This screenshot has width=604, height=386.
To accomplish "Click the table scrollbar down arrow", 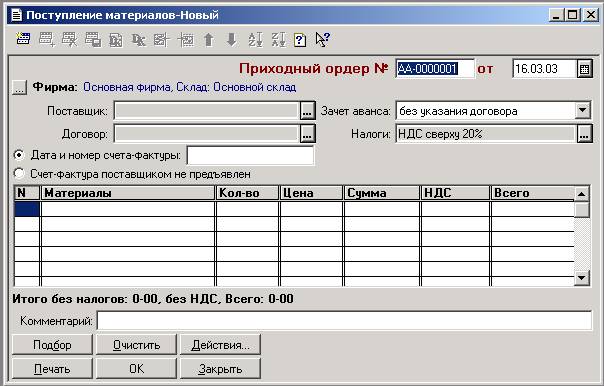I will [x=582, y=278].
